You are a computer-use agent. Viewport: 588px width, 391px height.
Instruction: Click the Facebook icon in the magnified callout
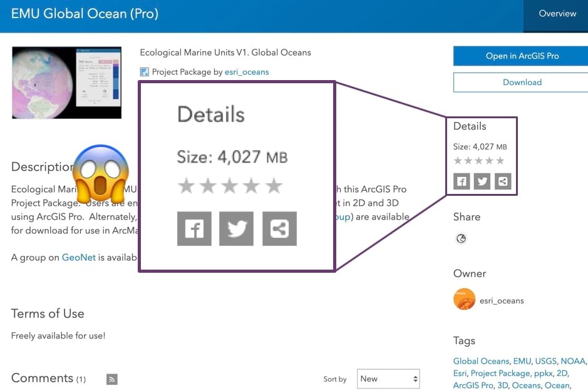pos(194,229)
